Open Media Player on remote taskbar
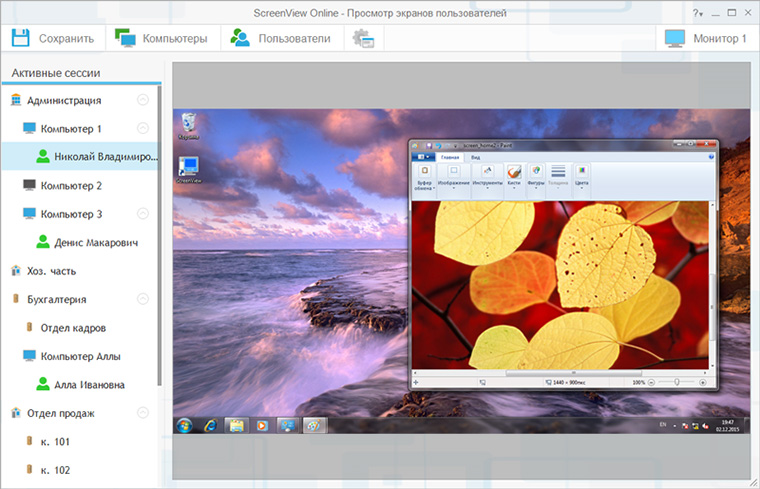 click(x=262, y=426)
